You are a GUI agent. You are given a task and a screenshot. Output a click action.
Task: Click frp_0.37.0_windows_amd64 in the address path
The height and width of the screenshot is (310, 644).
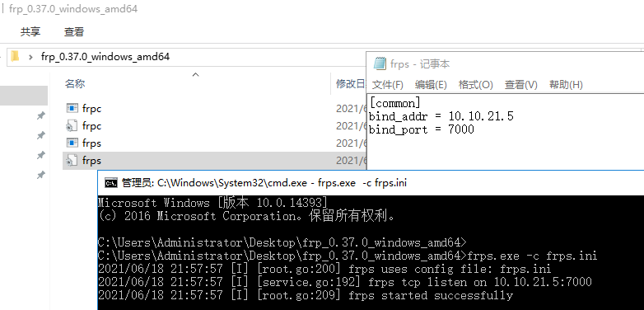click(105, 57)
